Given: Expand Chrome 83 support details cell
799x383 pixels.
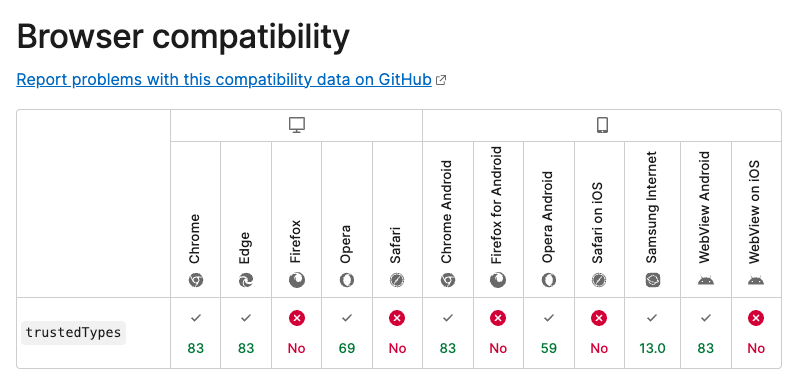Looking at the screenshot, I should 196,333.
